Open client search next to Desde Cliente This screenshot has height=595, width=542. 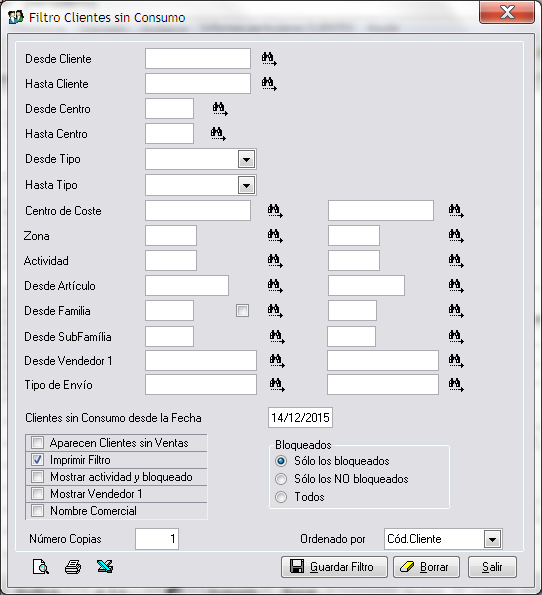tap(269, 59)
